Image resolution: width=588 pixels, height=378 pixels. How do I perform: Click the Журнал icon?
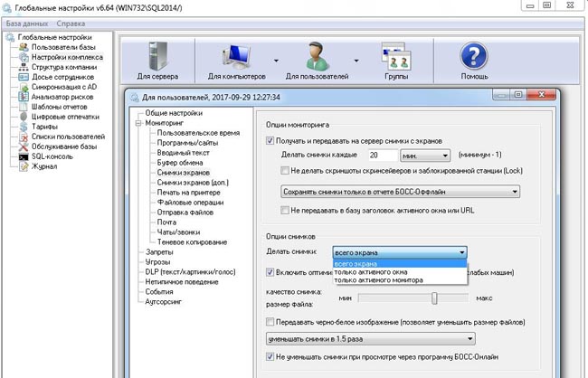click(24, 166)
